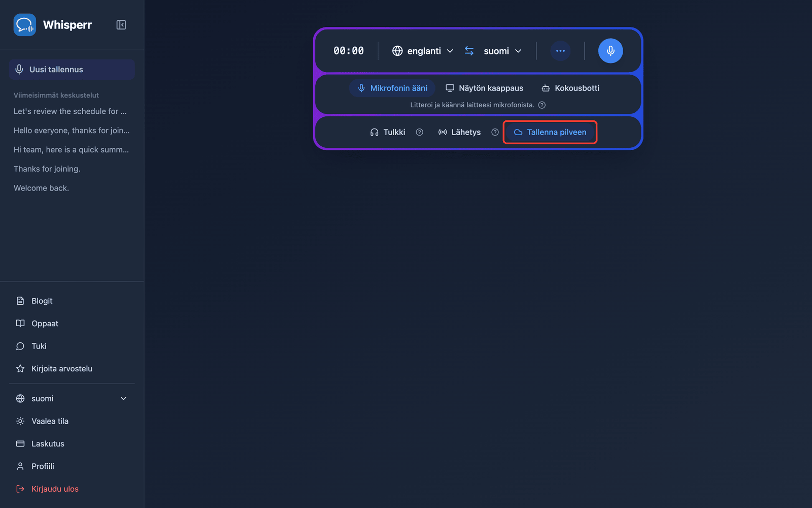
Task: Expand the suomi interface language selector
Action: tap(72, 399)
